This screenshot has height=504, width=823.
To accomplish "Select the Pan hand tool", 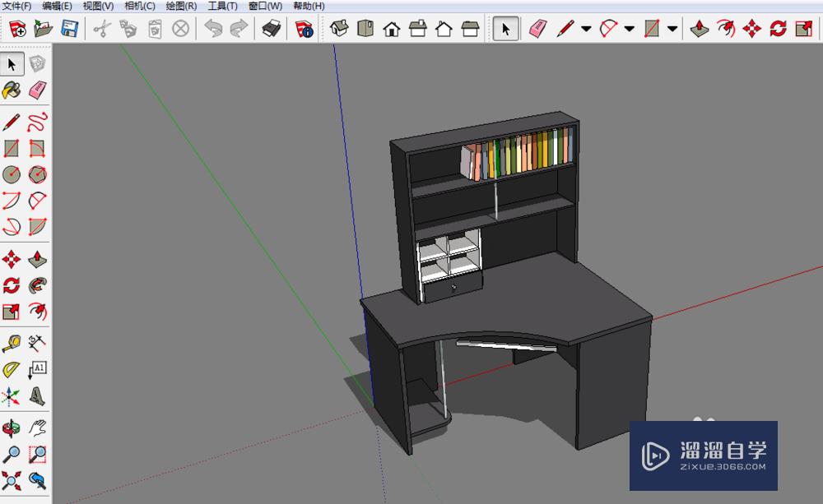I will pyautogui.click(x=37, y=428).
